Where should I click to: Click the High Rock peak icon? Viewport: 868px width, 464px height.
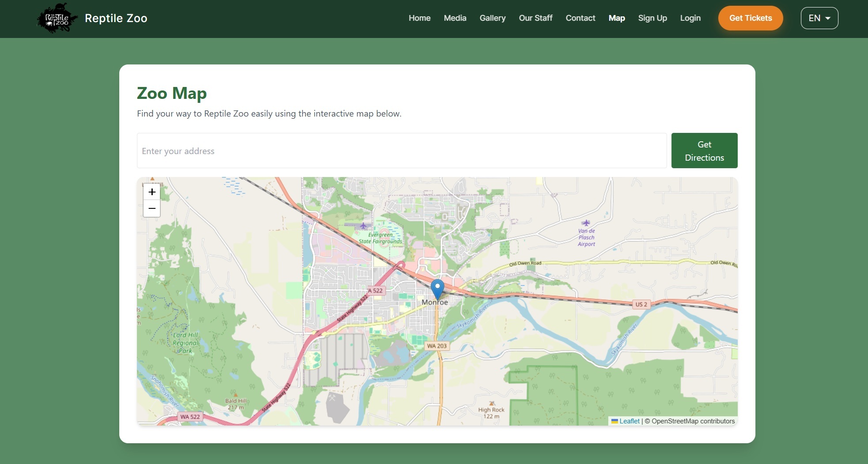[x=492, y=404]
